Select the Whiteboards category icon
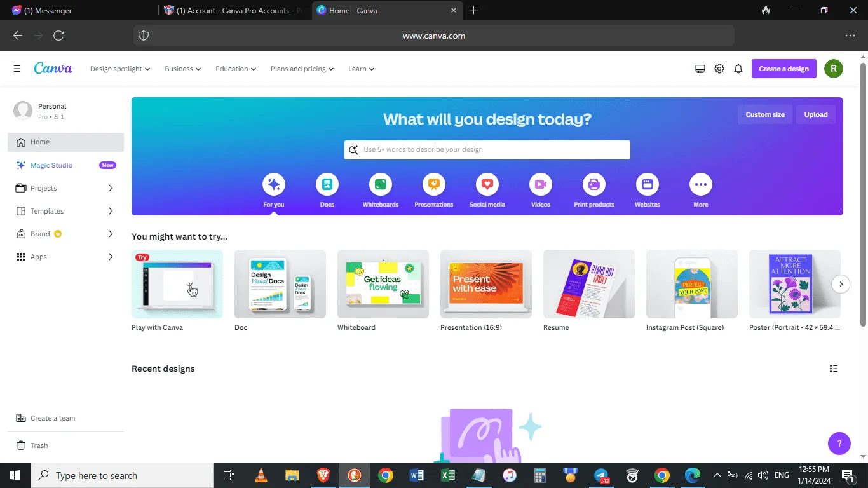The width and height of the screenshot is (868, 488). [x=381, y=184]
